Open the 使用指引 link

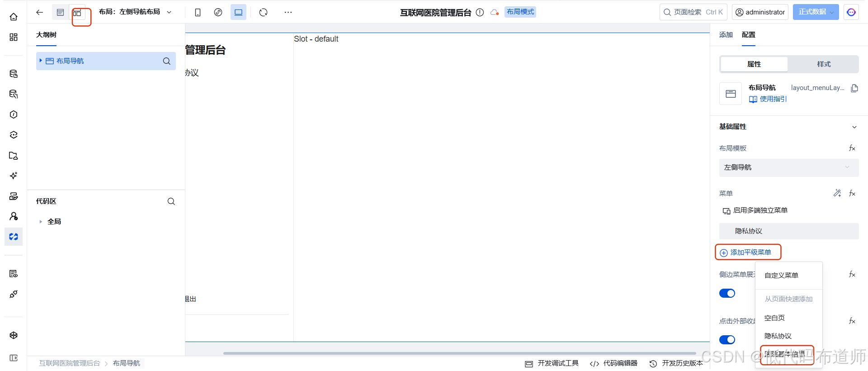768,99
